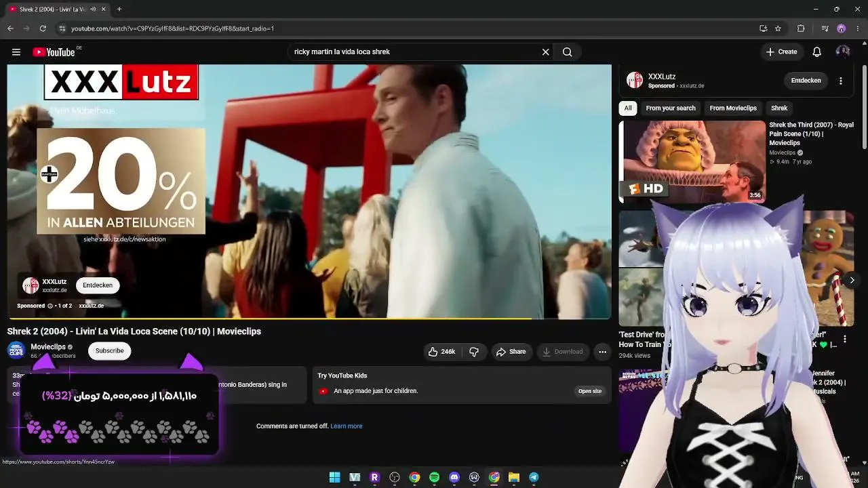Click the Create button
Viewport: 868px width, 488px height.
[x=781, y=52]
